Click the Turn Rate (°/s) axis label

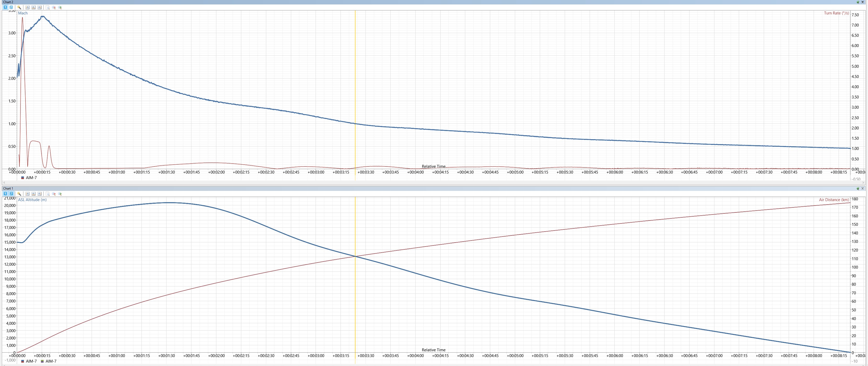click(836, 13)
